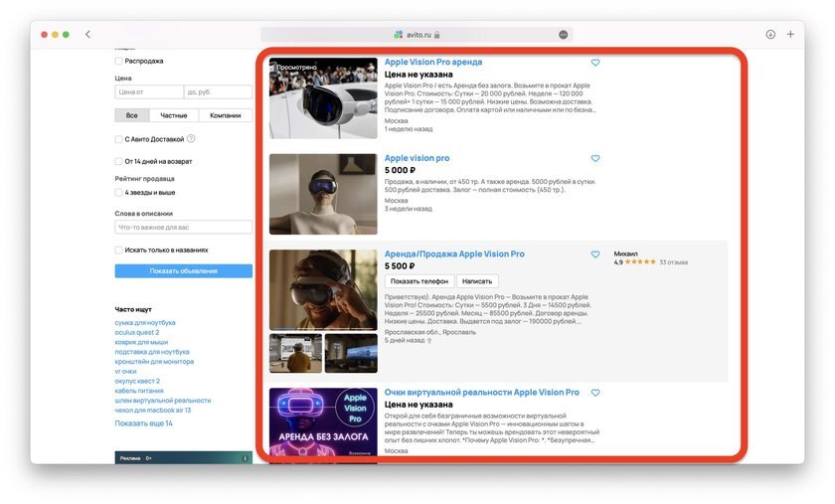Viewport: 835px width, 504px height.
Task: Favorite the Очки виртуальной реальности listing
Action: click(595, 393)
